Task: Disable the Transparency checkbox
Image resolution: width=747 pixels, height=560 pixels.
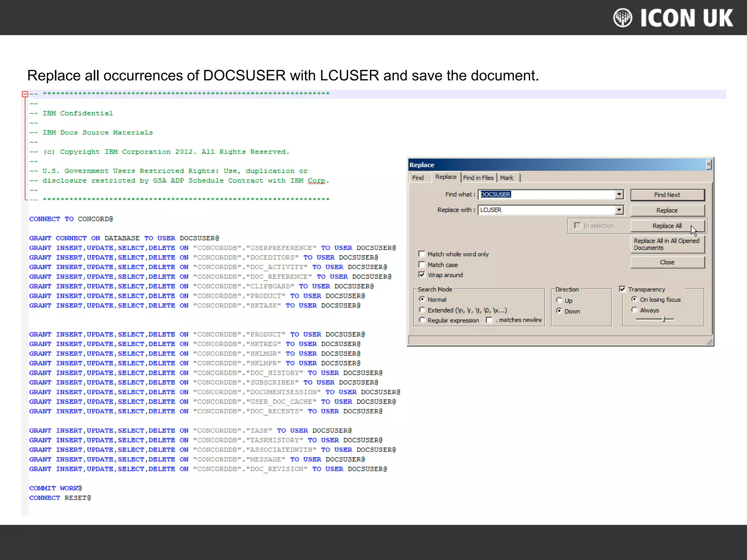Action: pyautogui.click(x=622, y=289)
